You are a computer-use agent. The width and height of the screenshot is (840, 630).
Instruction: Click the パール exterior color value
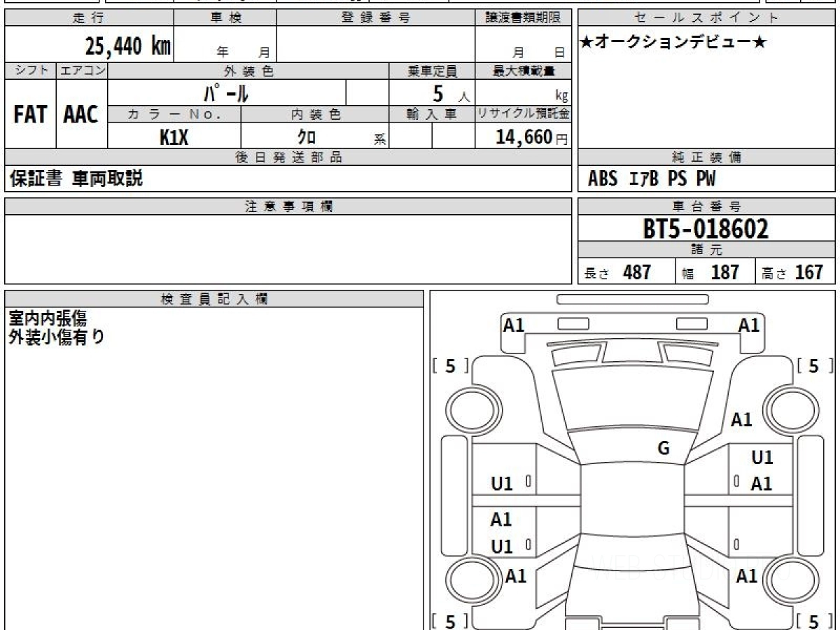(226, 92)
